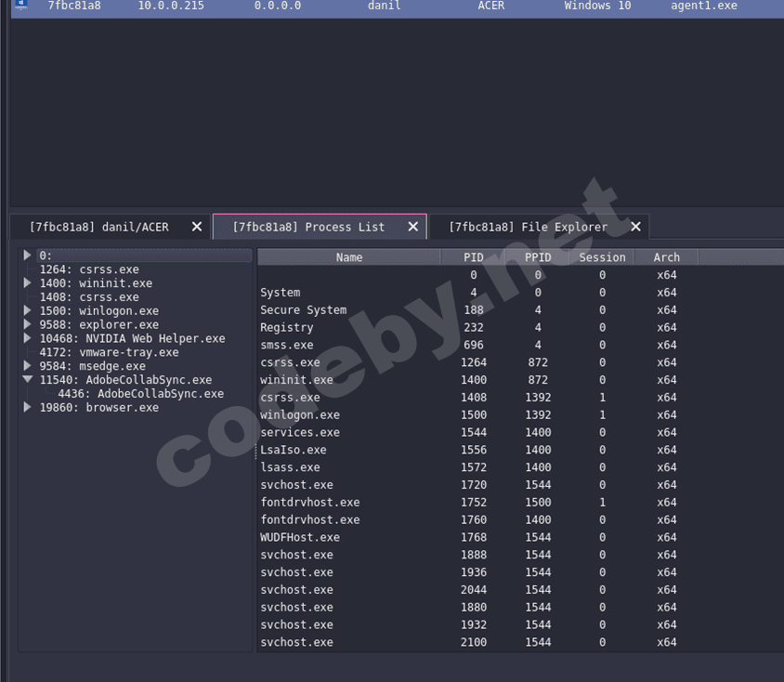This screenshot has height=682, width=784.
Task: Select the lsass.exe process row
Action: coord(290,467)
